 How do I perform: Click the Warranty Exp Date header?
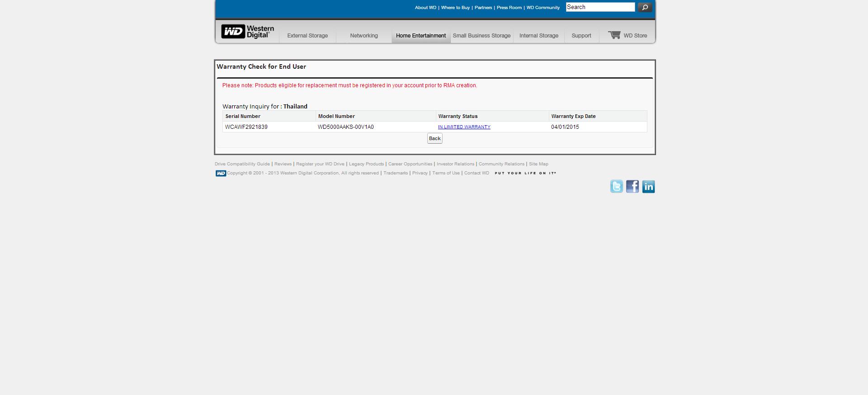tap(598, 116)
